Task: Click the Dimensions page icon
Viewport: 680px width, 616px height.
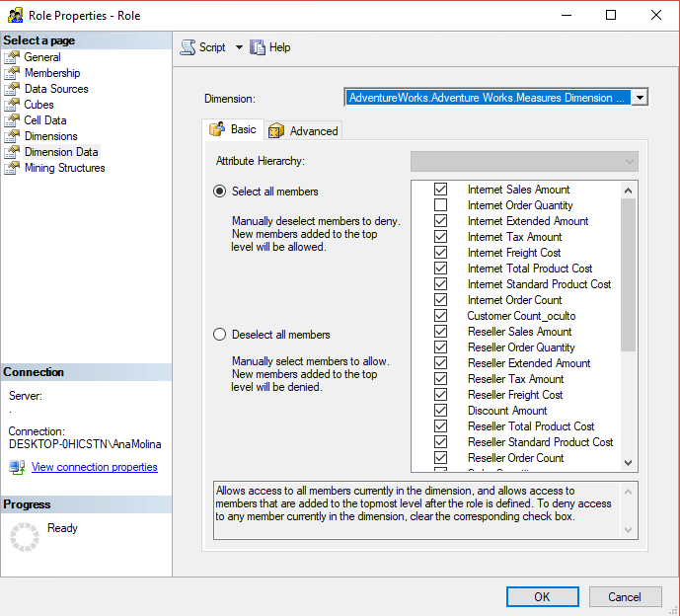Action: (x=12, y=136)
